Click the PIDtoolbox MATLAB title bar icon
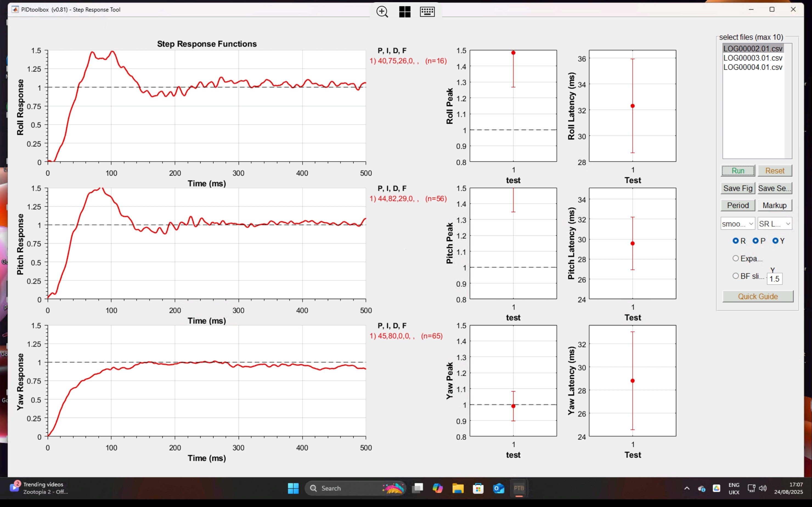The width and height of the screenshot is (812, 507). (x=15, y=9)
